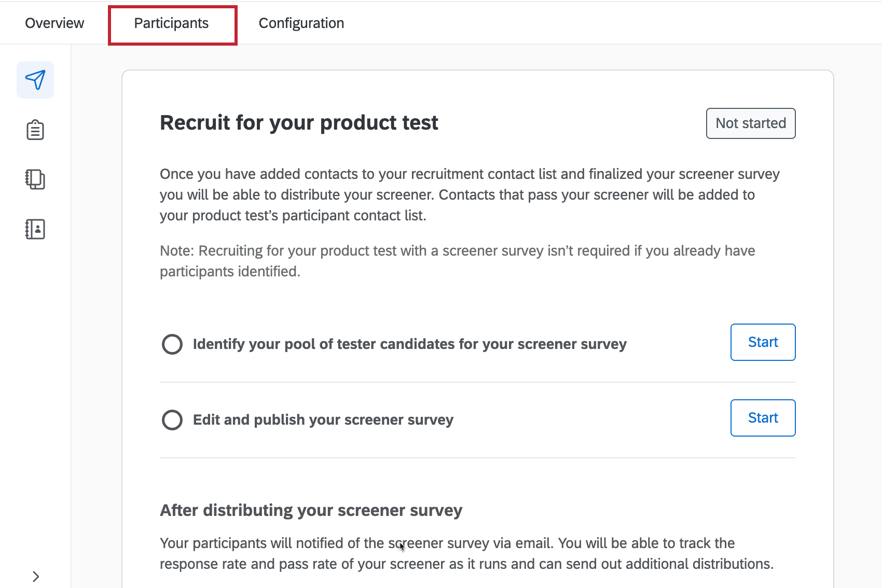Click the Recruit for your product test heading
Screen dimensions: 882x588
(x=299, y=123)
